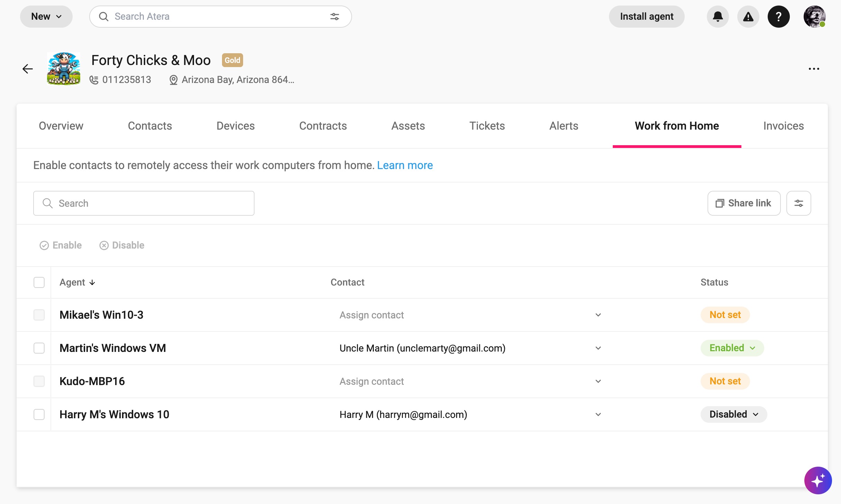The width and height of the screenshot is (841, 504).
Task: Switch to the Tickets tab
Action: click(487, 126)
